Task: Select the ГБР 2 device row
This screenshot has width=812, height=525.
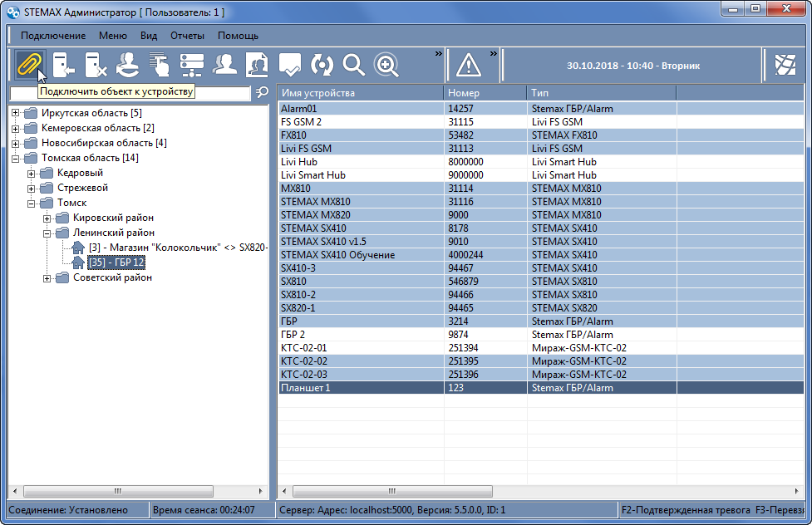Action: (x=541, y=335)
